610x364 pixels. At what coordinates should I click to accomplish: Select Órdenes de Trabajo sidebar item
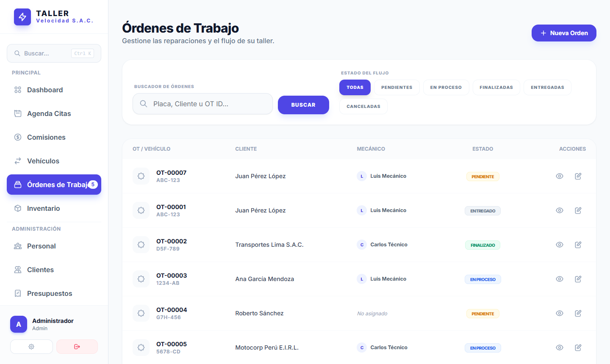(x=54, y=185)
